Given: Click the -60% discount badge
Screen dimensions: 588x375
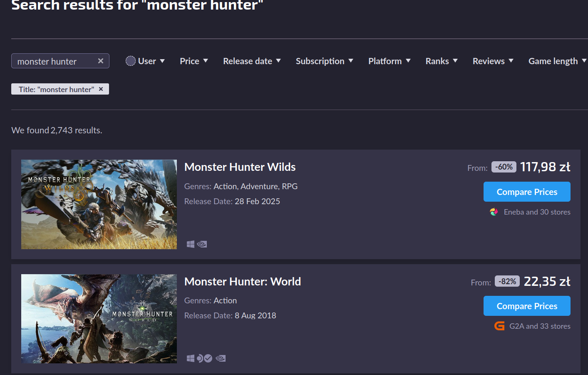Looking at the screenshot, I should click(504, 167).
